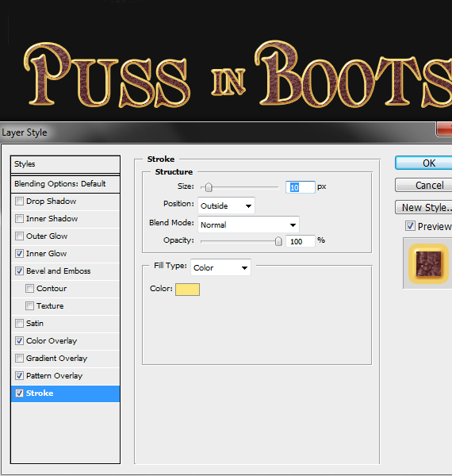
Task: Open the Drop Shadow settings label
Action: [x=51, y=202]
